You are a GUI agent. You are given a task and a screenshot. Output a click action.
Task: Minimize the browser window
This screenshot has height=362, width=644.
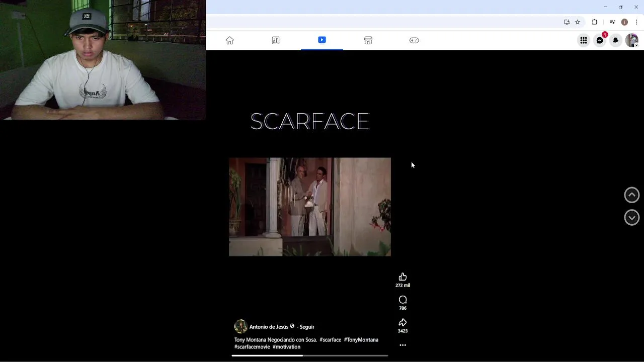[x=605, y=7]
